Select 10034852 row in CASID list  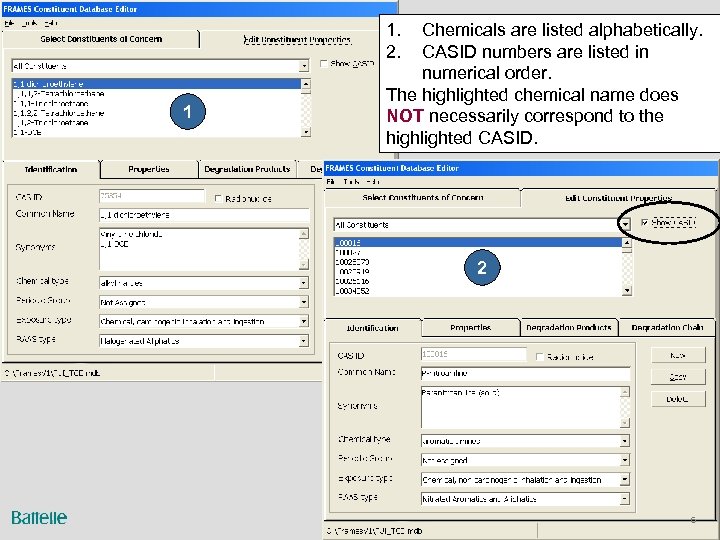[478, 291]
